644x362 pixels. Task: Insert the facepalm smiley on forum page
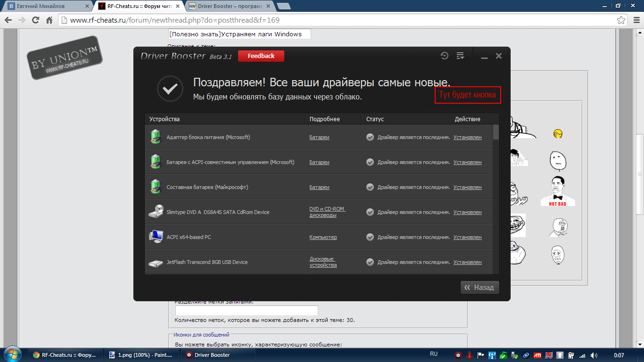(x=558, y=133)
